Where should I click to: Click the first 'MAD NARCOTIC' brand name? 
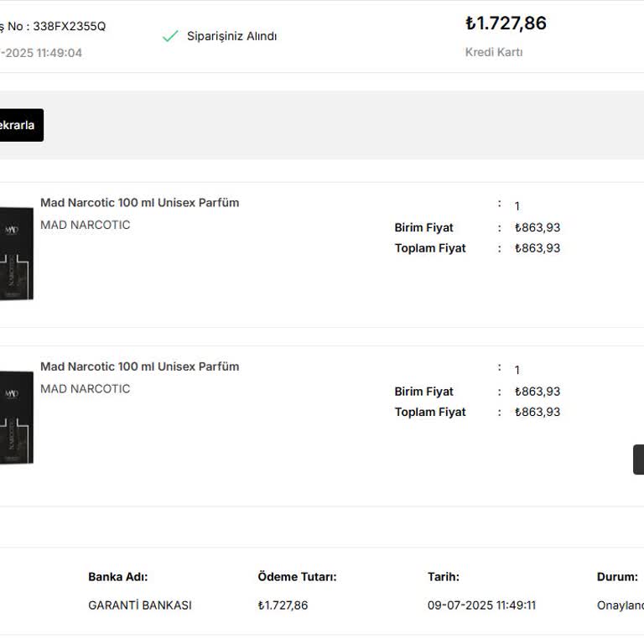[x=86, y=225]
